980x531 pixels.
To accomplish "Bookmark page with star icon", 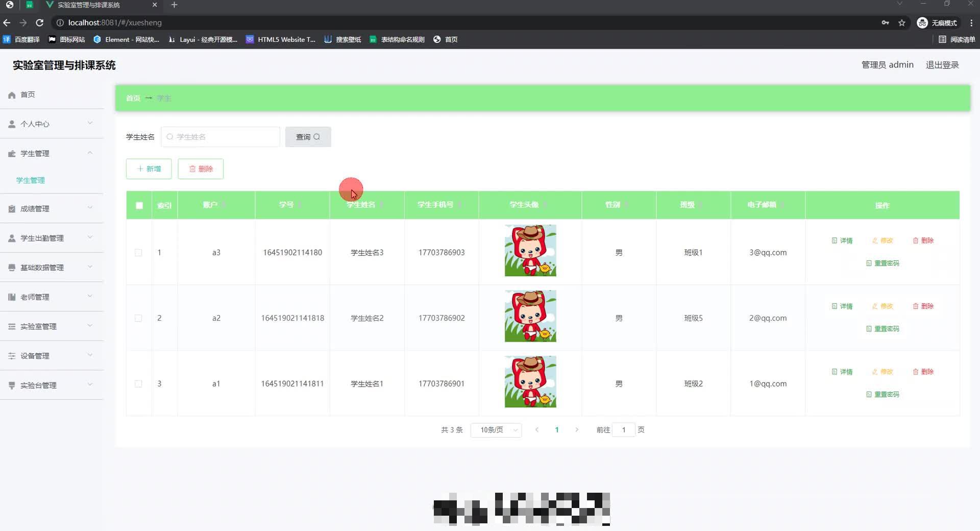I will (902, 22).
